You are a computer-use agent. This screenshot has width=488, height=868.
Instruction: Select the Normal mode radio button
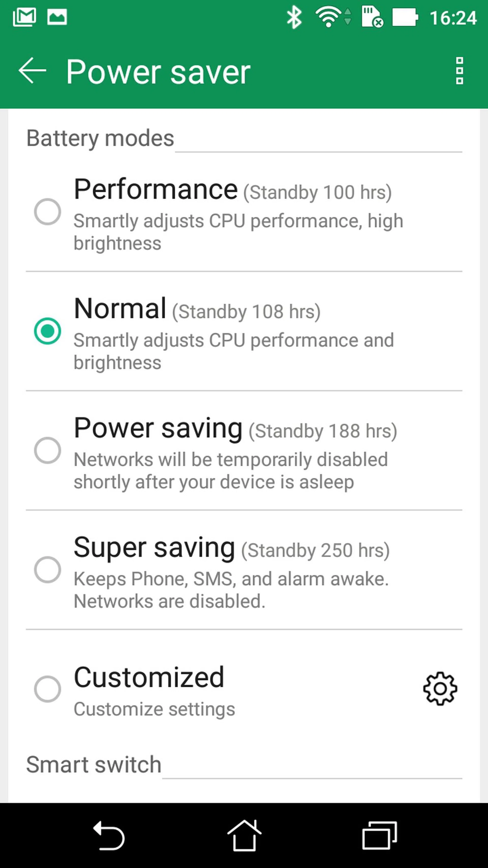pyautogui.click(x=48, y=331)
